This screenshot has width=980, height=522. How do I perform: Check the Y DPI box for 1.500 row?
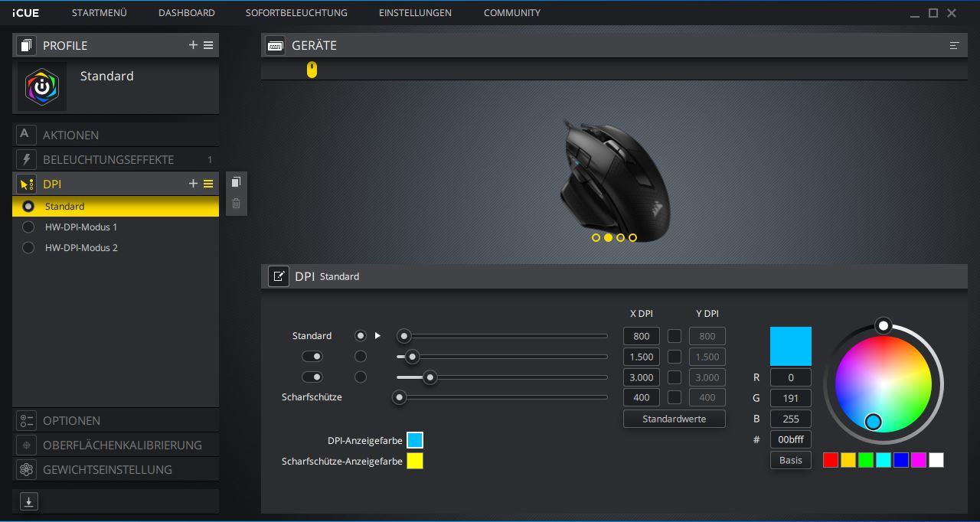tap(675, 356)
